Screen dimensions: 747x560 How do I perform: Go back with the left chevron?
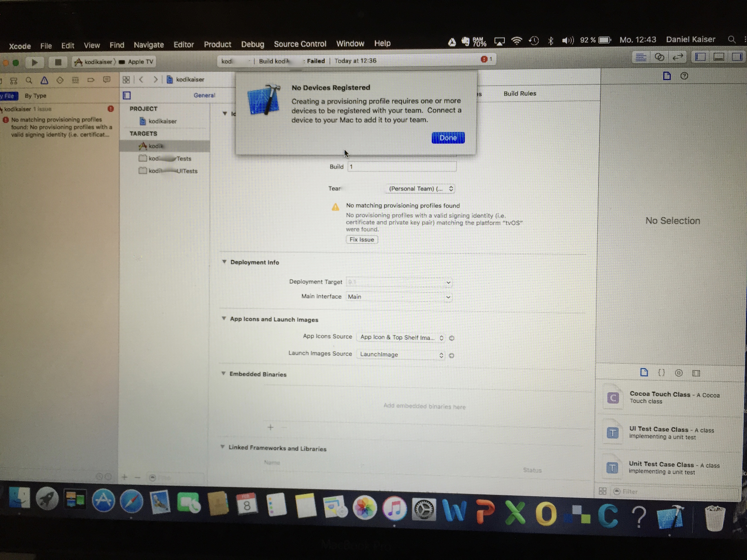click(x=141, y=79)
